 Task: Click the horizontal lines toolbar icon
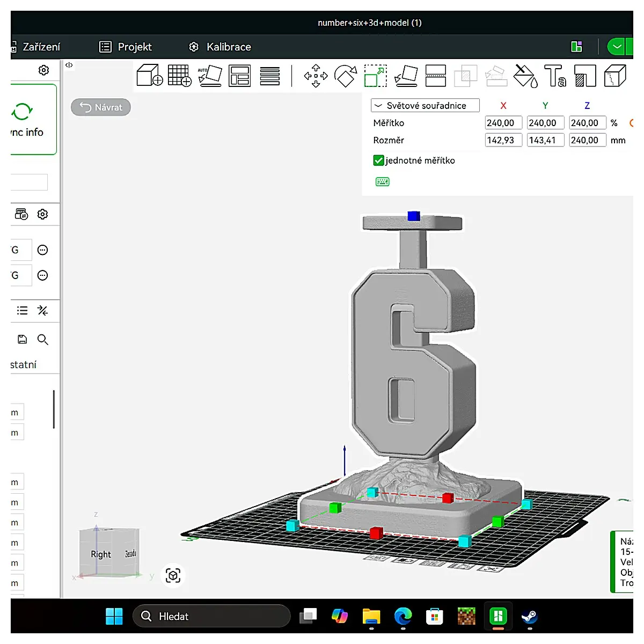click(269, 76)
